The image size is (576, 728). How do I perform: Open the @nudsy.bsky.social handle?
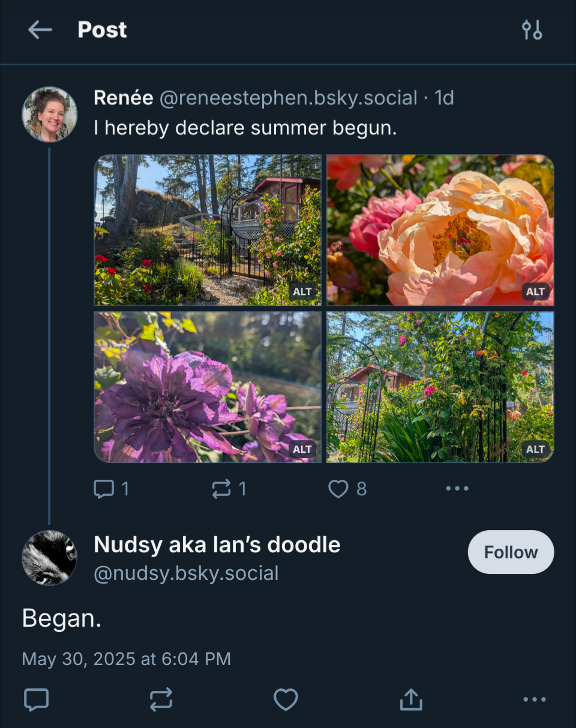(x=186, y=573)
